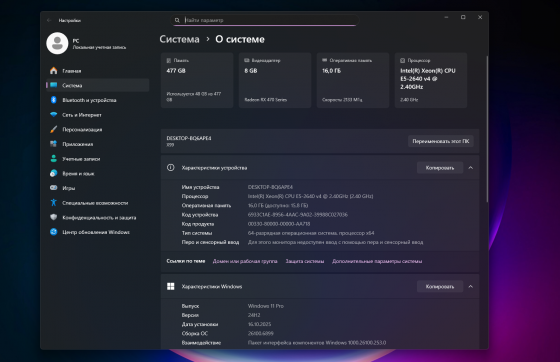Open Приложения settings page

[x=98, y=144]
